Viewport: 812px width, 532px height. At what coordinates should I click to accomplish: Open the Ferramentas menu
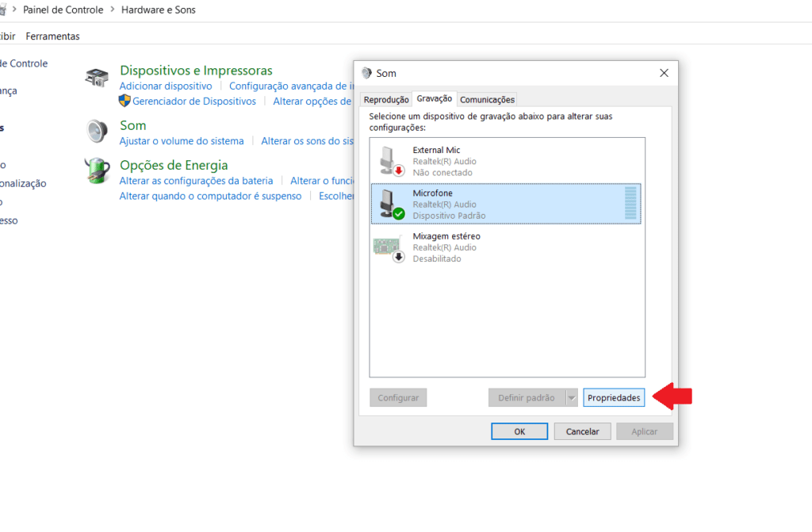coord(52,36)
